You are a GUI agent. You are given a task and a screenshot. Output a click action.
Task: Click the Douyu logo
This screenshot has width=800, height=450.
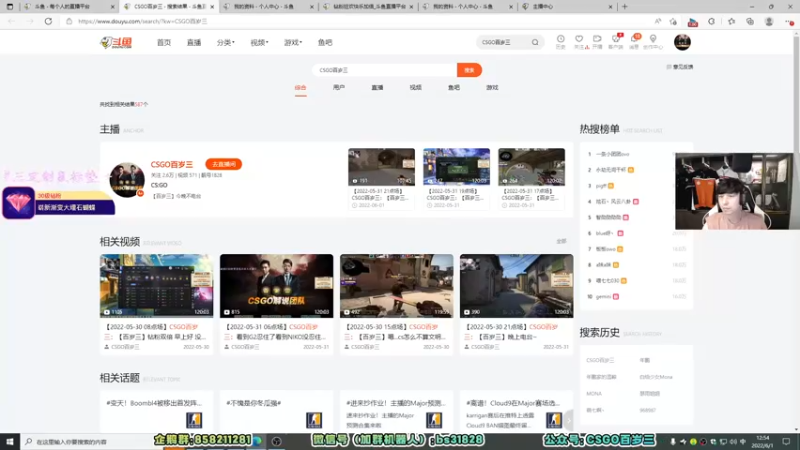(x=116, y=42)
